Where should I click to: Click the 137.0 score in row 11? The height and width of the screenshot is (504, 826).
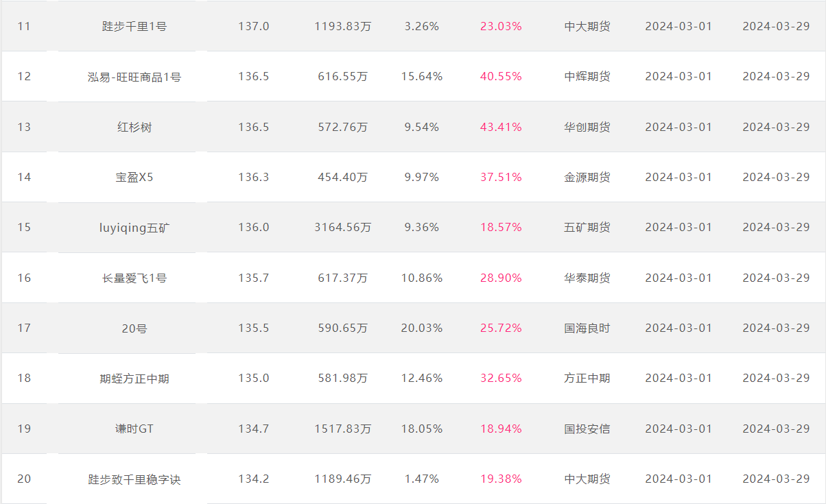click(254, 26)
